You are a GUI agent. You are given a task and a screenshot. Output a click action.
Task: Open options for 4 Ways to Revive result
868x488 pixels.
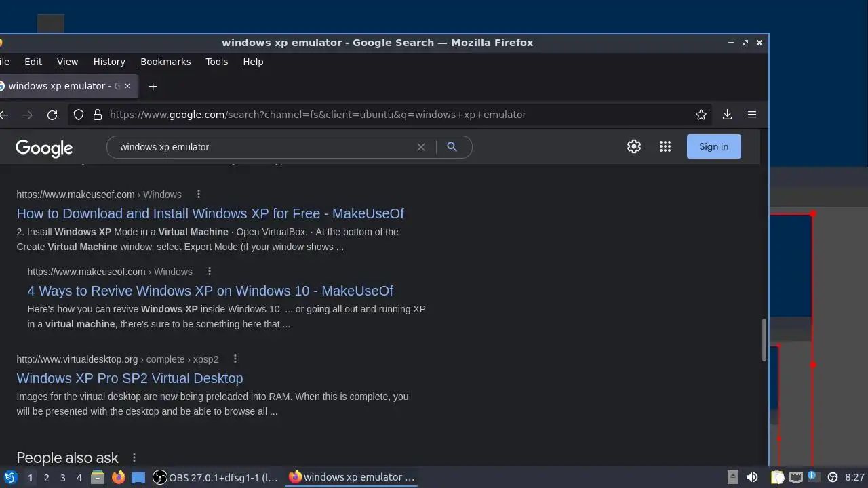tap(210, 272)
